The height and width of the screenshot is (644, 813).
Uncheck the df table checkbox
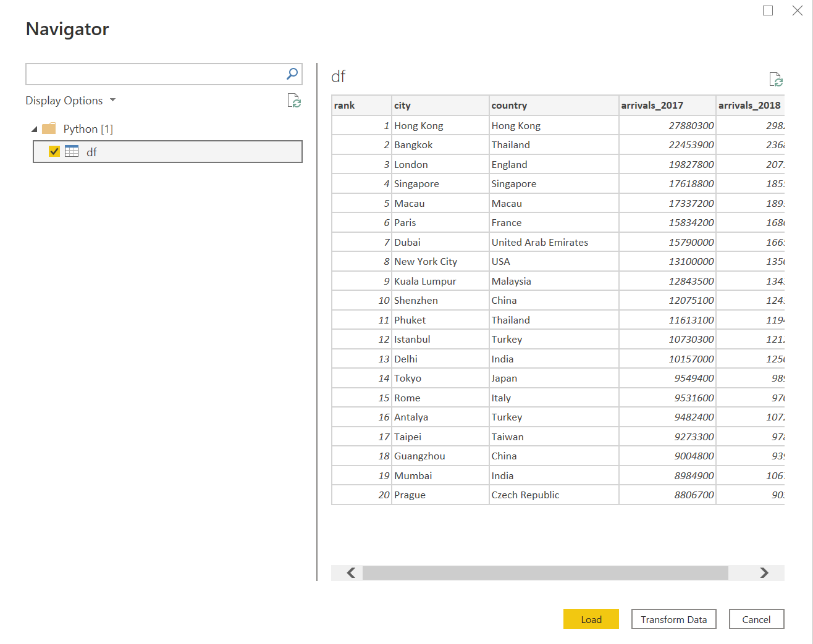coord(54,151)
